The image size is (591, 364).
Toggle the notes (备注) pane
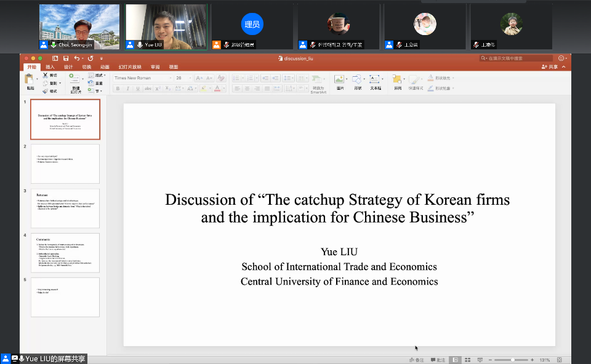click(417, 360)
